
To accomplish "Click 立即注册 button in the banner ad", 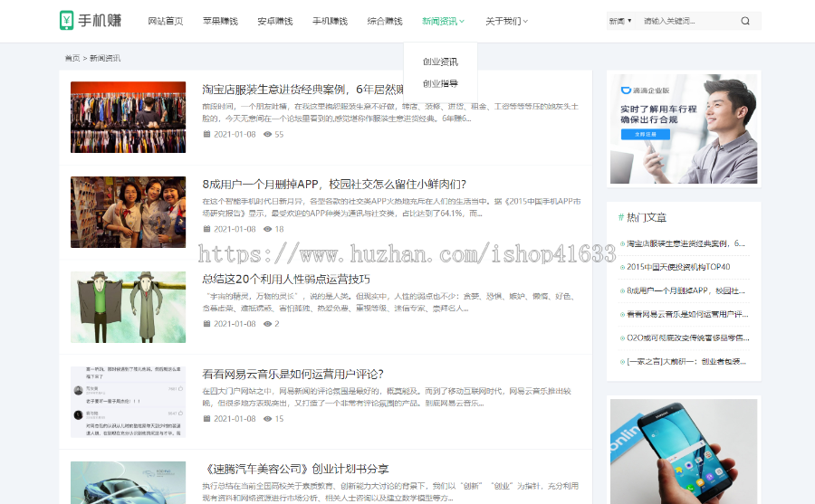I will [x=646, y=135].
